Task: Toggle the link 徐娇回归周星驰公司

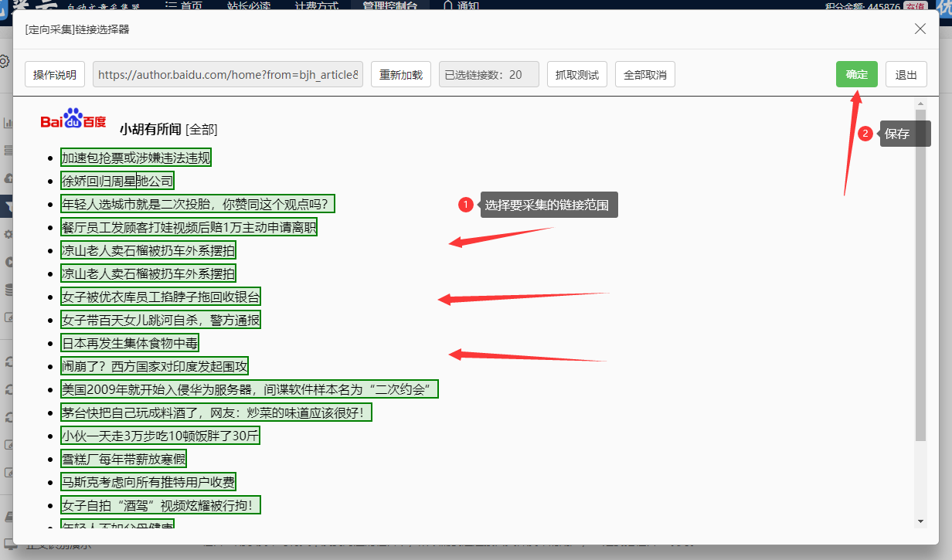Action: click(x=117, y=182)
